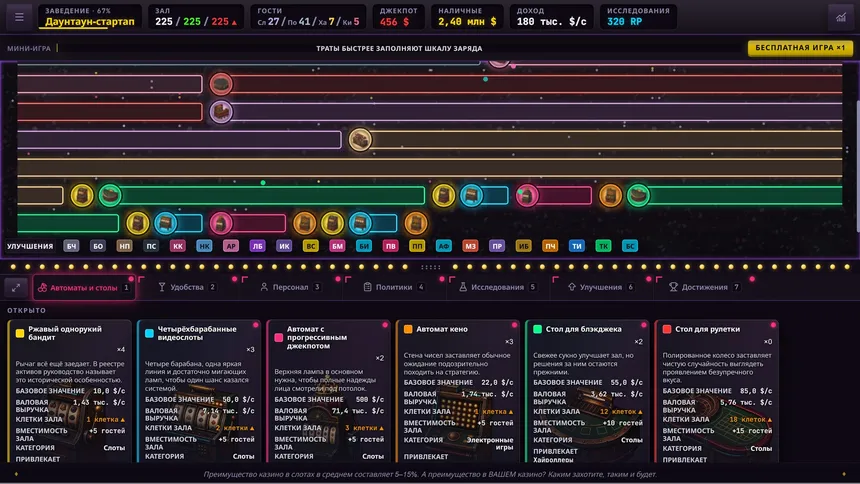
Task: Select the БИ upgrade badge
Action: click(x=364, y=246)
